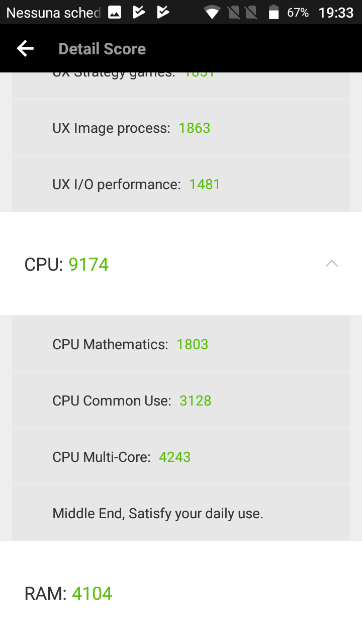Select the CPU Common Use row
362x644 pixels.
pyautogui.click(x=181, y=400)
